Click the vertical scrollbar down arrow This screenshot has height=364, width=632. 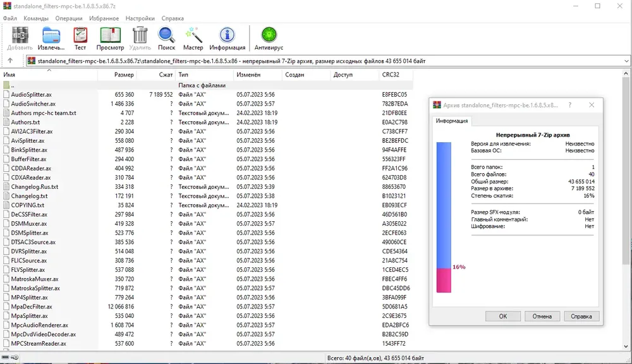(x=626, y=346)
